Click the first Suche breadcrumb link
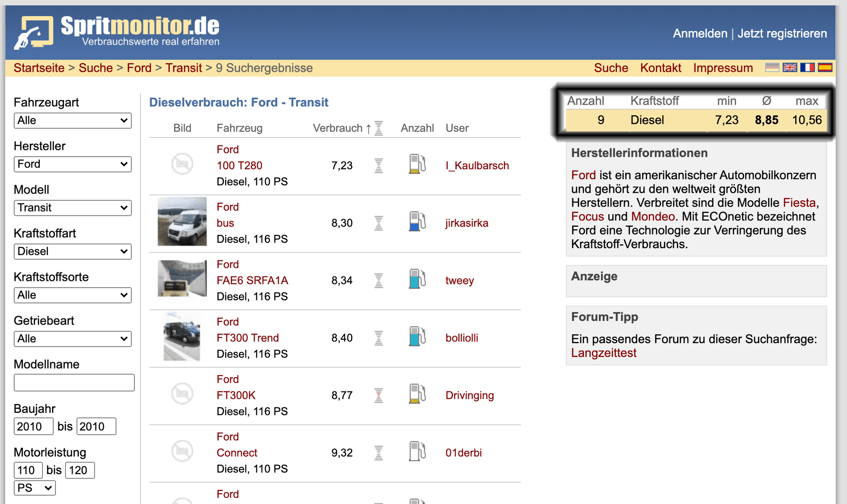This screenshot has width=847, height=504. click(x=96, y=68)
